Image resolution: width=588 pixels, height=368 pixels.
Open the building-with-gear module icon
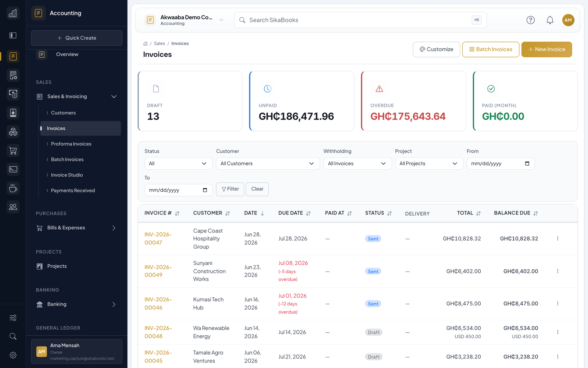click(x=13, y=75)
